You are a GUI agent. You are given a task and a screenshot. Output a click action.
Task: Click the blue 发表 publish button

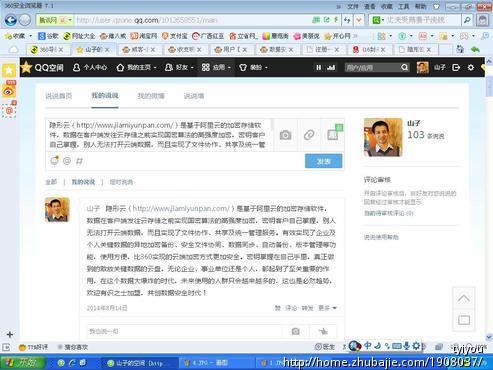click(323, 161)
